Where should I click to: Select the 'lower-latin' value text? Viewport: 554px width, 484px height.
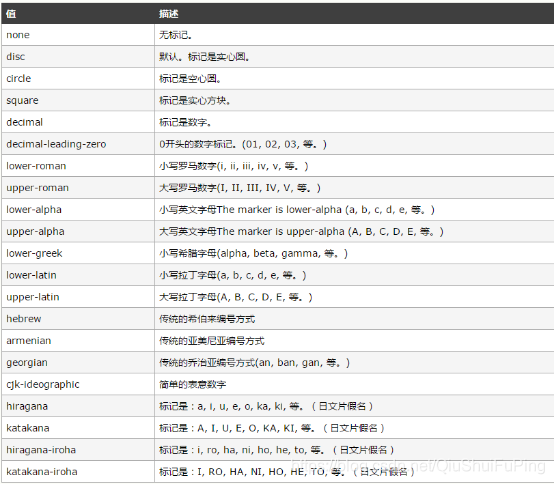(31, 275)
